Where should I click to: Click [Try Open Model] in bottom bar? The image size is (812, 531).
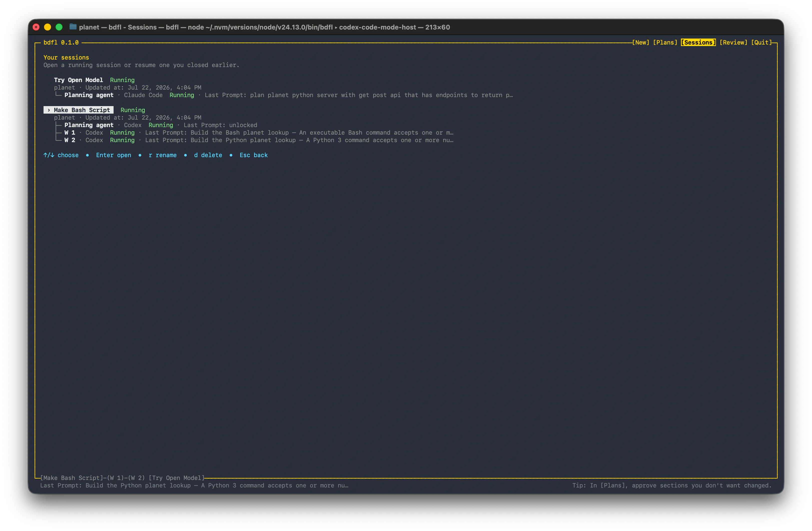tap(176, 478)
